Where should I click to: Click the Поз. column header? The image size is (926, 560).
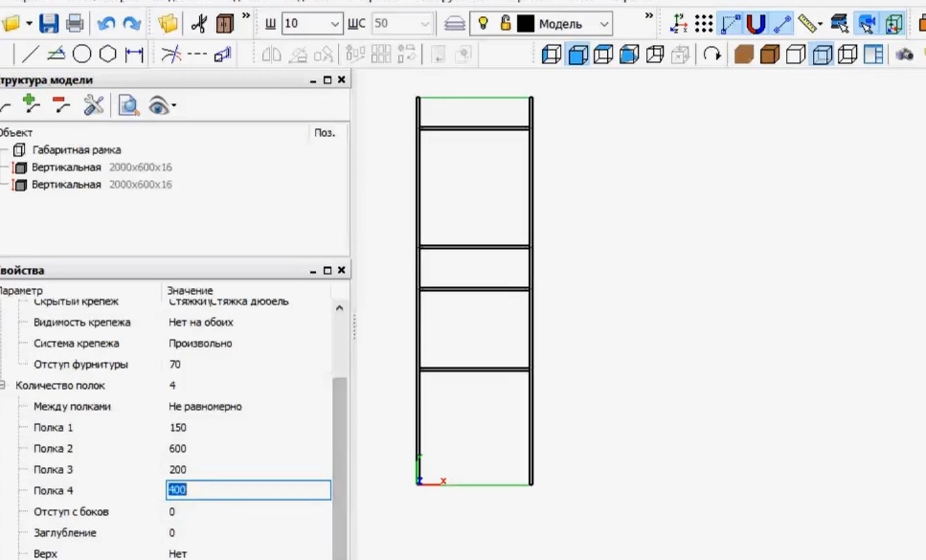325,133
